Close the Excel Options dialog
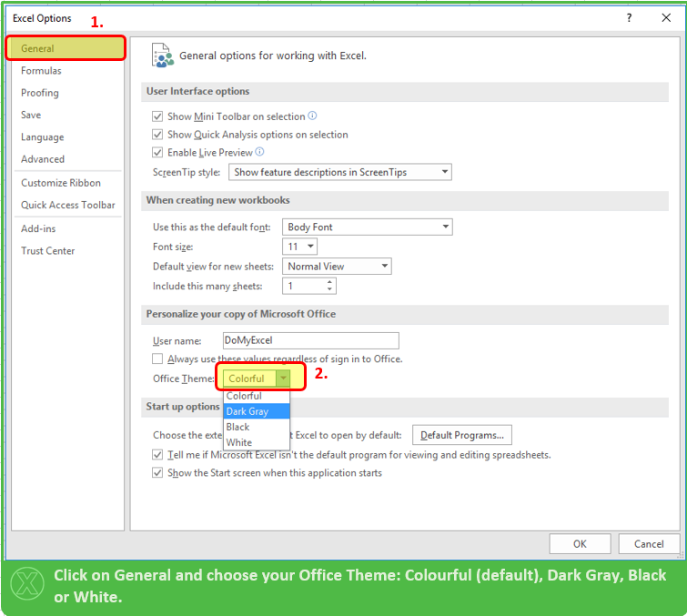687x616 pixels. 666,18
